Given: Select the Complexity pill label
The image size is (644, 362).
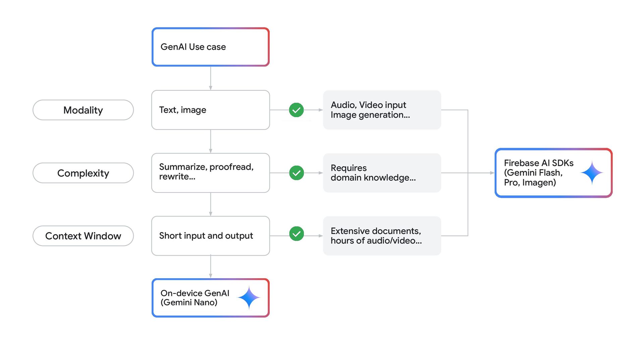Looking at the screenshot, I should 83,173.
